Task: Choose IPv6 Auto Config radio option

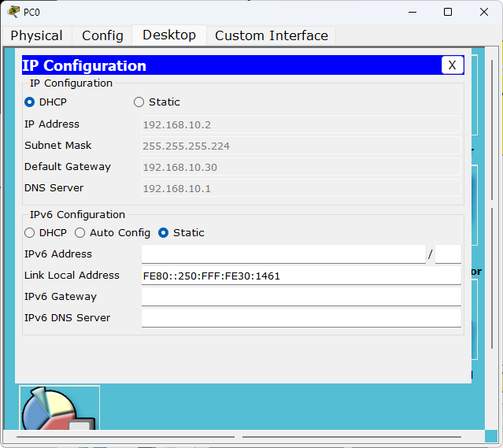Action: click(80, 233)
